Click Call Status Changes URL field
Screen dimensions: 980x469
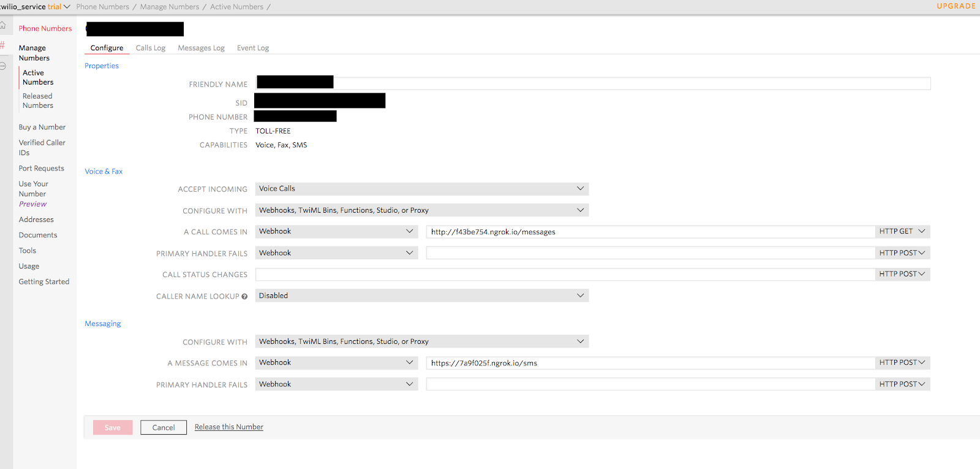click(x=565, y=275)
